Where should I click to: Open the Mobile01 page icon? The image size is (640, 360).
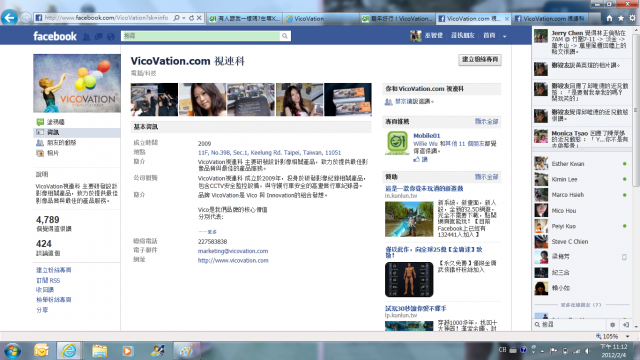click(x=397, y=143)
